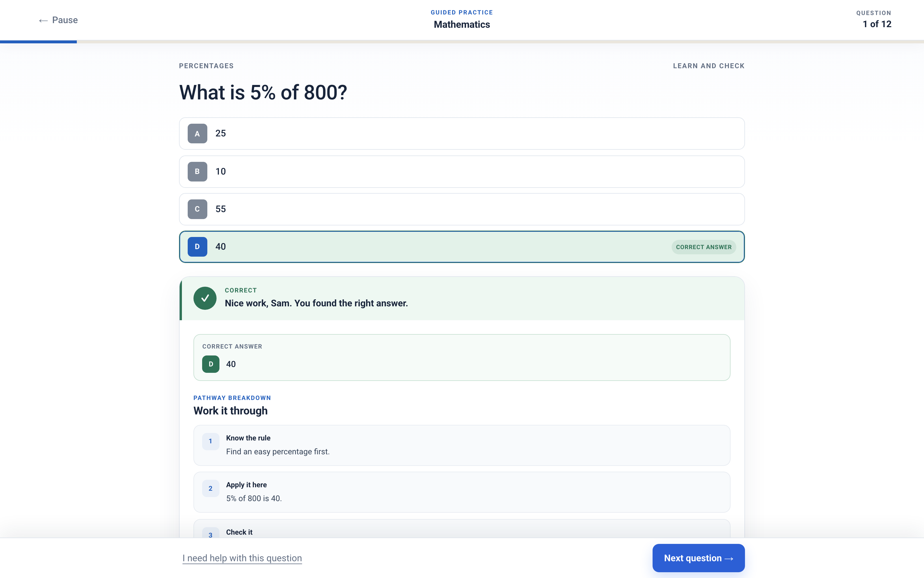The height and width of the screenshot is (578, 924).
Task: Click the 'Guided Practice' label
Action: 462,12
